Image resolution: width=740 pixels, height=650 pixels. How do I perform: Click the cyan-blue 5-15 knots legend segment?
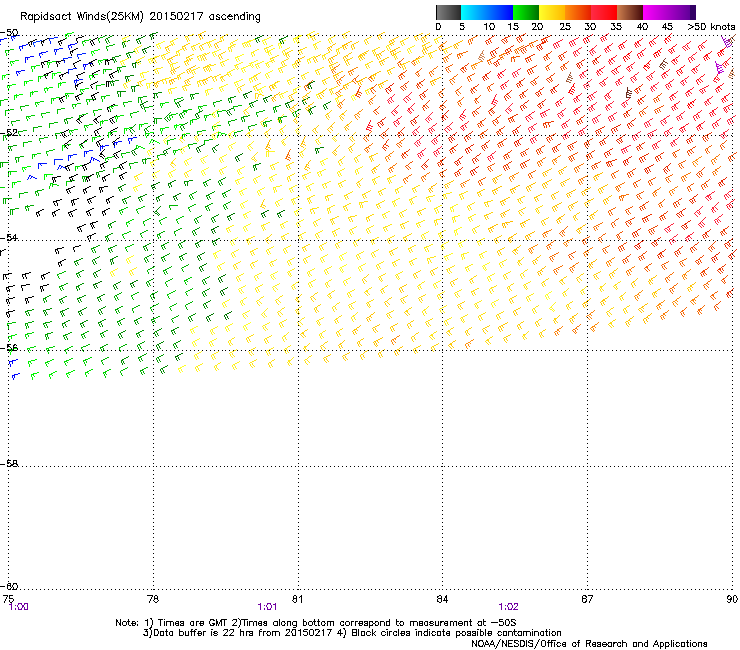point(487,12)
